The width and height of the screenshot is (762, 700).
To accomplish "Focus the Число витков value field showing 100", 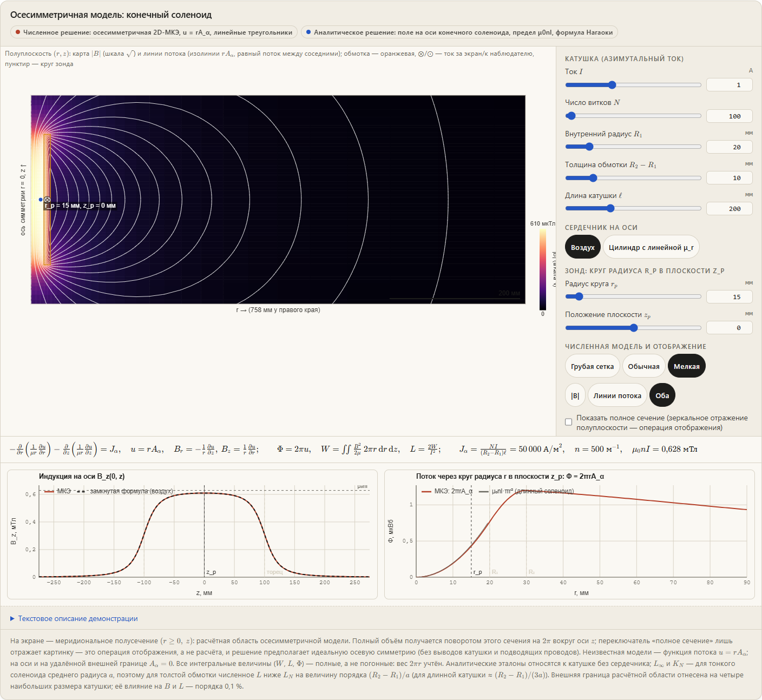I will click(x=730, y=116).
